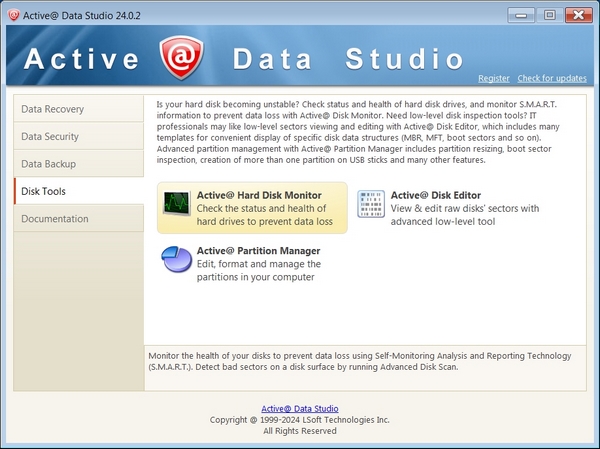Click the 'Is your hard disk becoming unstable?' paragraph
This screenshot has height=449, width=600.
tap(358, 132)
